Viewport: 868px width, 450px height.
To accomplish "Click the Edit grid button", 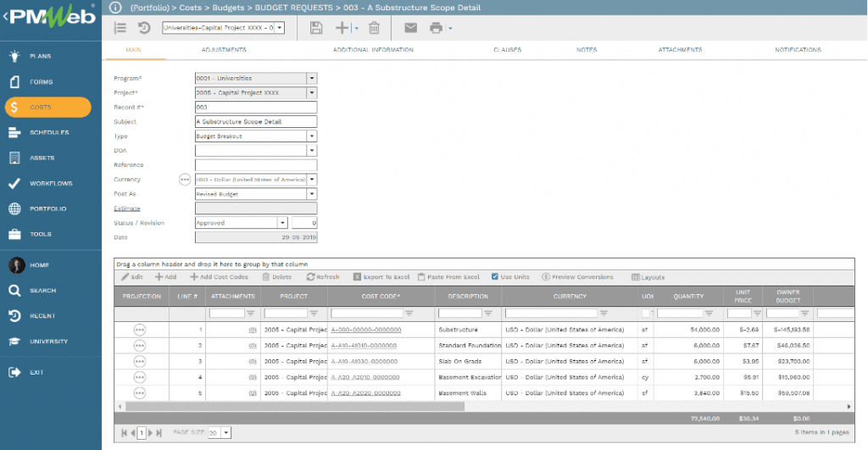I will pos(132,277).
